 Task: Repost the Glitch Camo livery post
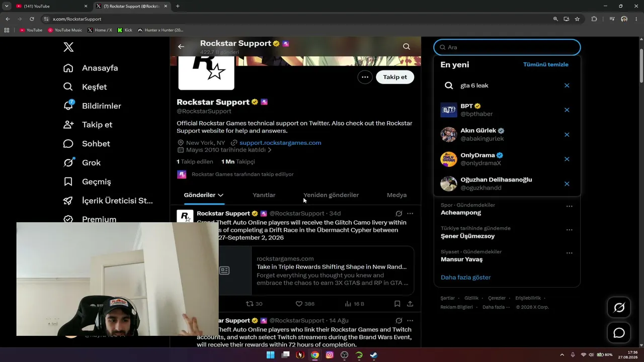point(254,304)
